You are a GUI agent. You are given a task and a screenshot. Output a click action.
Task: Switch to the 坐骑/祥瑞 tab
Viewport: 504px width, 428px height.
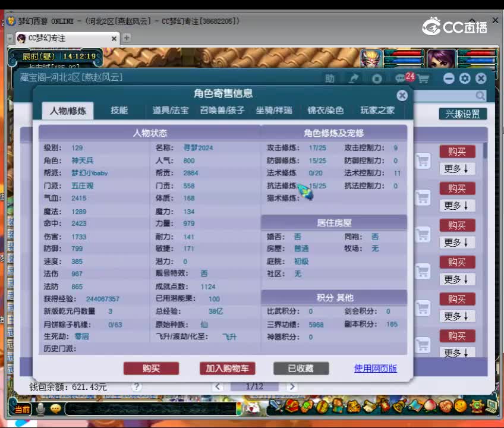pos(274,111)
